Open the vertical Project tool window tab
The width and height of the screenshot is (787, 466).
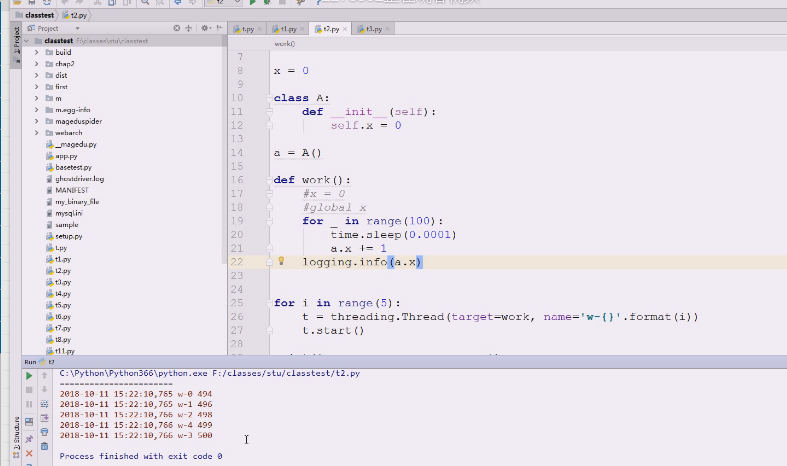16,45
